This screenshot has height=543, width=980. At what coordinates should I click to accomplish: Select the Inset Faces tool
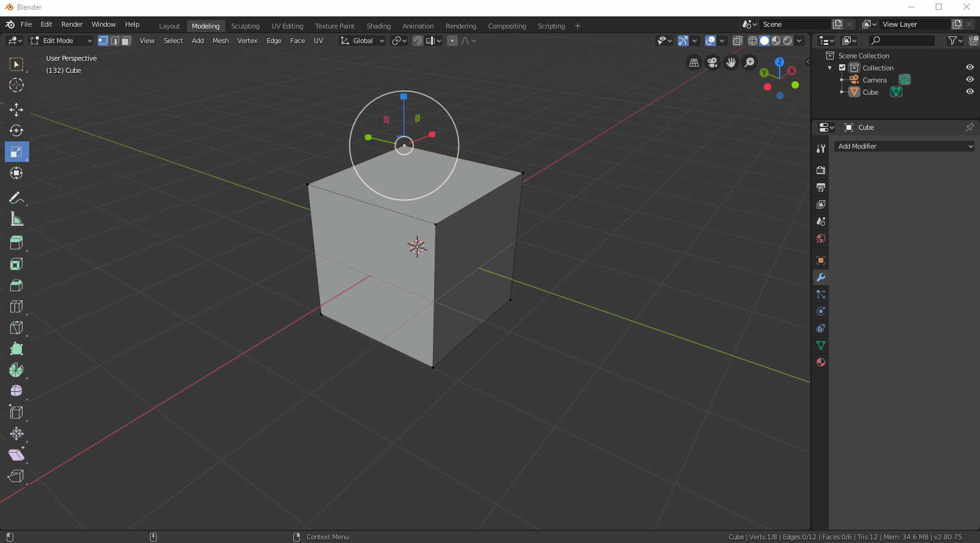[x=16, y=264]
